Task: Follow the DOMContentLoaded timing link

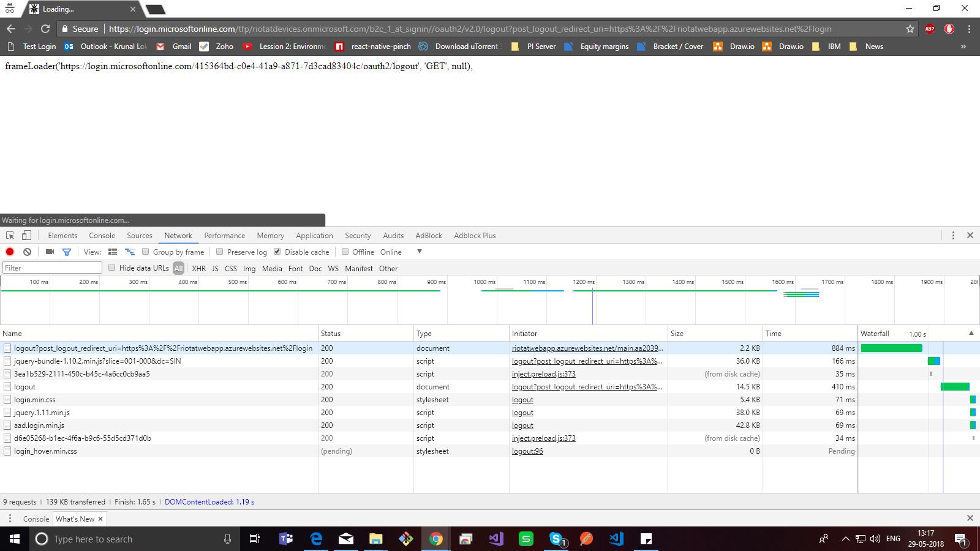Action: [x=209, y=501]
